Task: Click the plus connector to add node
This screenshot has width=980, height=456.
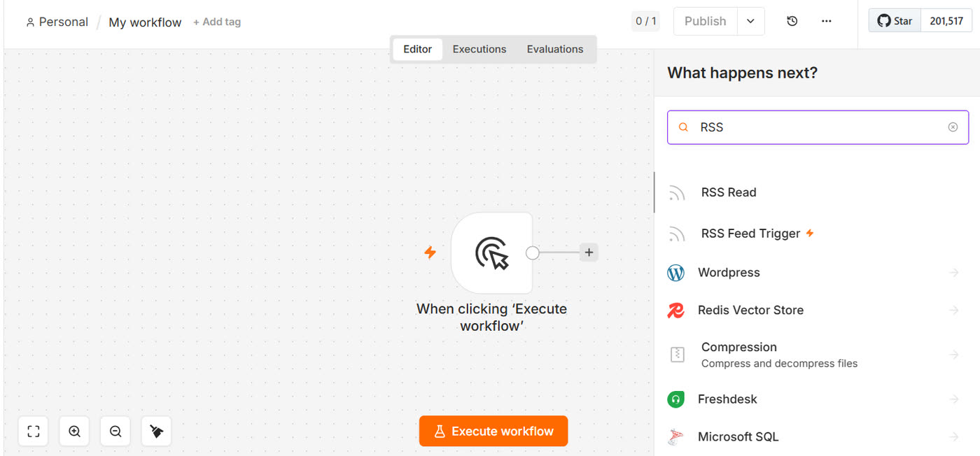Action: pos(589,252)
